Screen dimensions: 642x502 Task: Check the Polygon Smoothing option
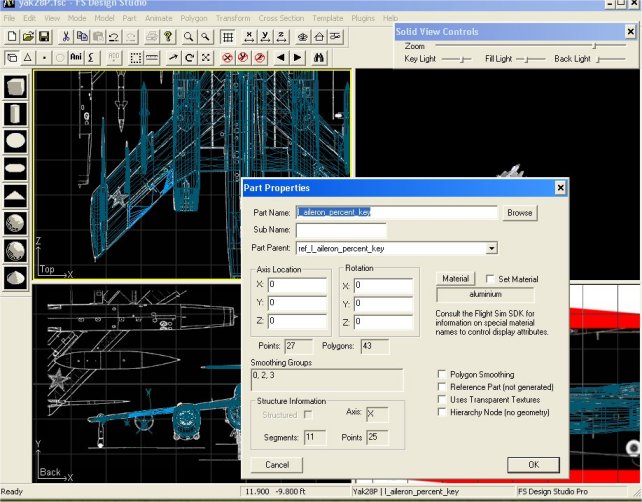click(x=442, y=374)
